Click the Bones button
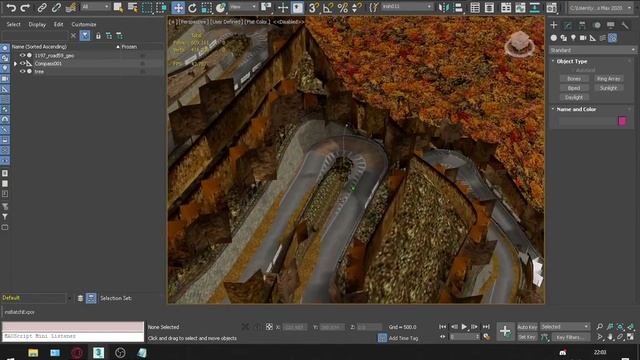 click(x=574, y=79)
